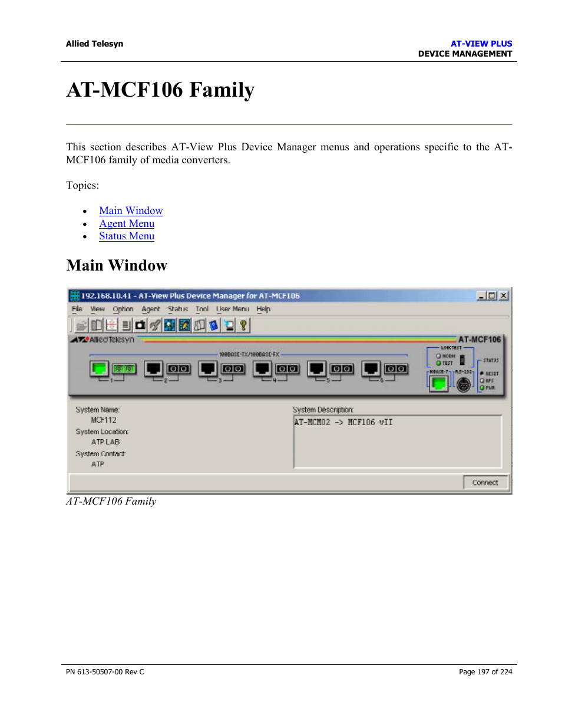The width and height of the screenshot is (562, 728).
Task: Click the Connect button
Action: point(485,482)
